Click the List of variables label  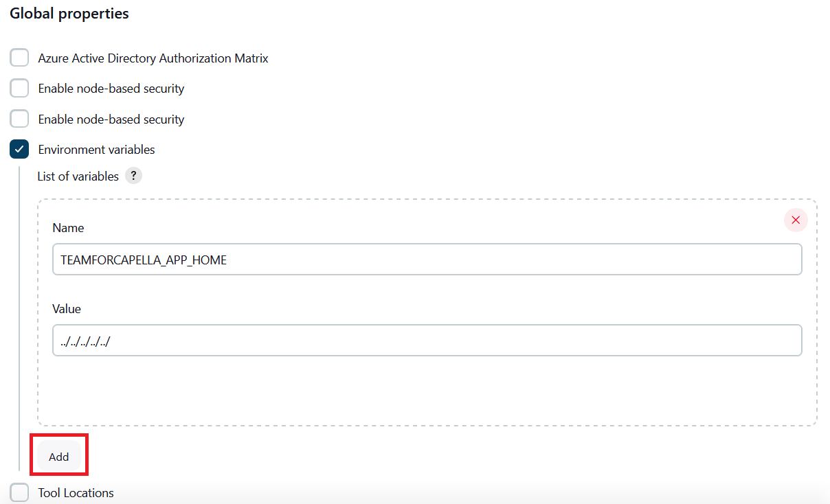78,176
